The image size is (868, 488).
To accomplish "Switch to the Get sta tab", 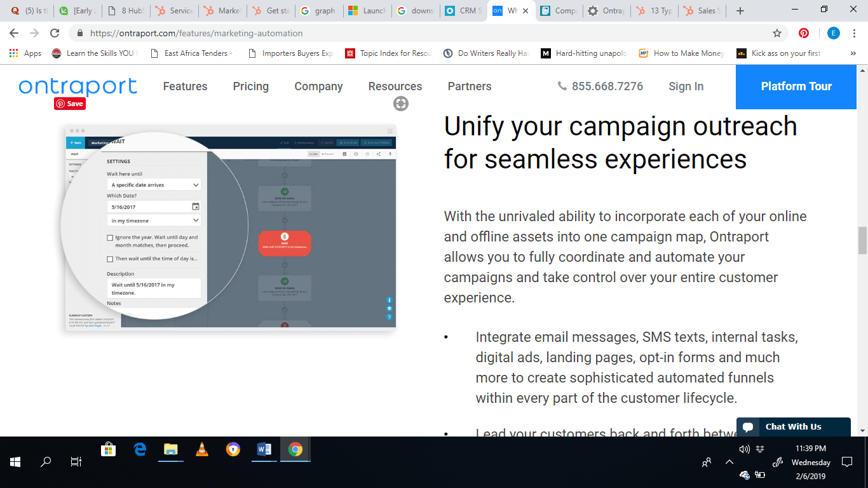I will [x=271, y=11].
